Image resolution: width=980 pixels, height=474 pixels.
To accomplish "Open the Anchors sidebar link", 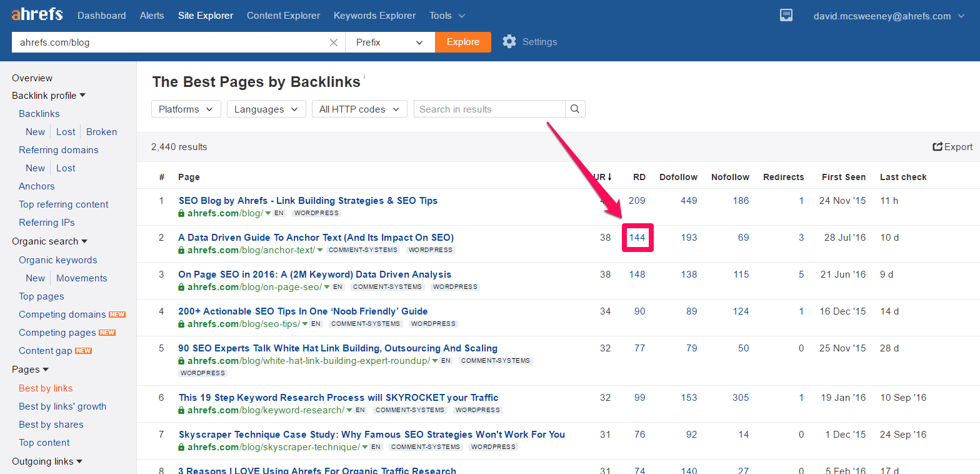I will [37, 186].
